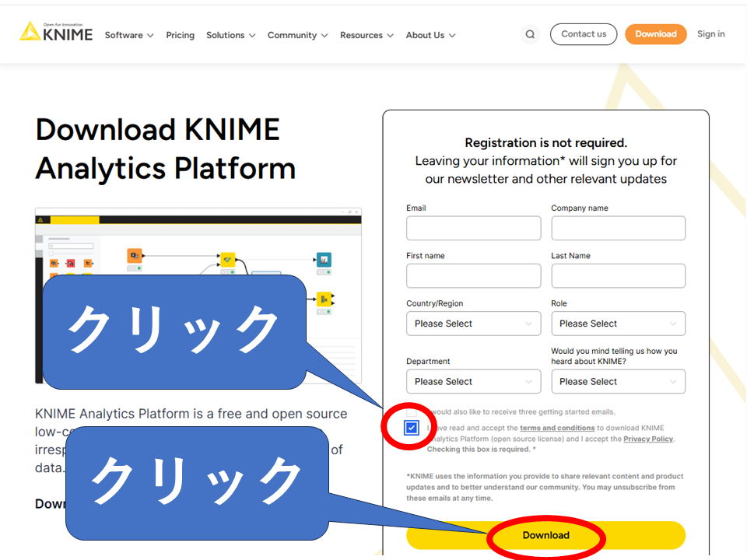This screenshot has height=560, width=747.
Task: Open the Solutions menu
Action: tap(230, 35)
